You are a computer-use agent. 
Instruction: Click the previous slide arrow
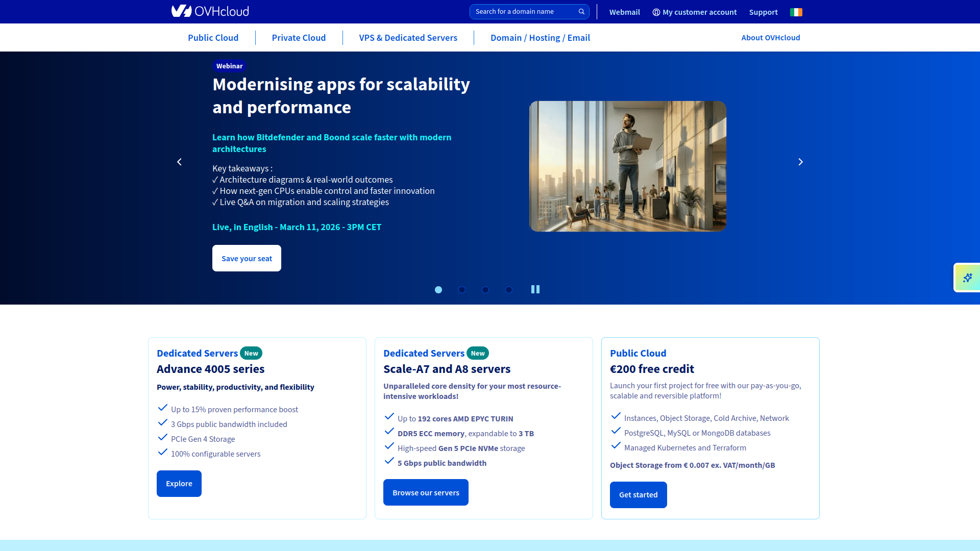pyautogui.click(x=179, y=162)
